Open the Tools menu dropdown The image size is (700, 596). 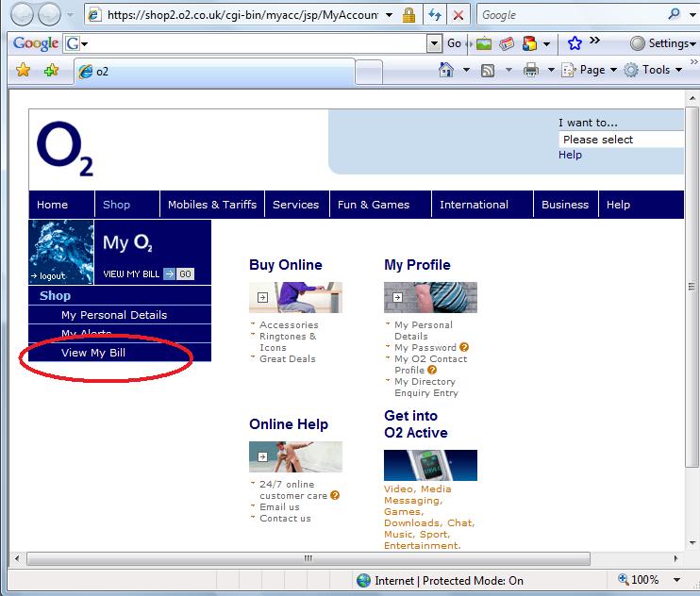coord(653,70)
